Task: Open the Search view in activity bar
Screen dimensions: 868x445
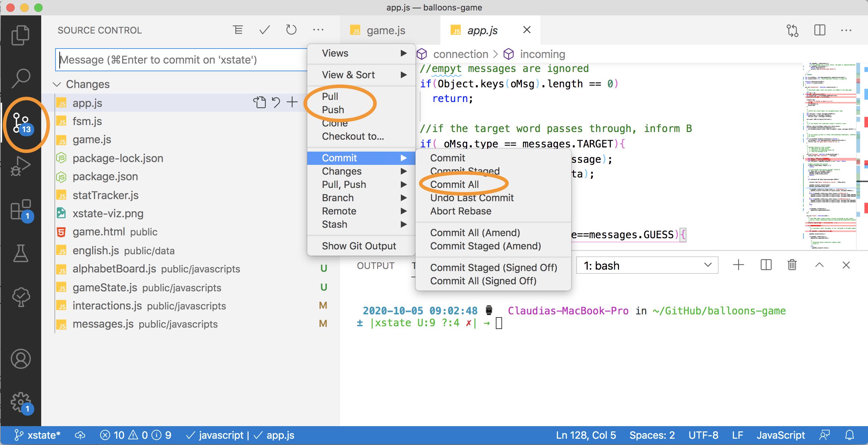Action: pyautogui.click(x=21, y=78)
